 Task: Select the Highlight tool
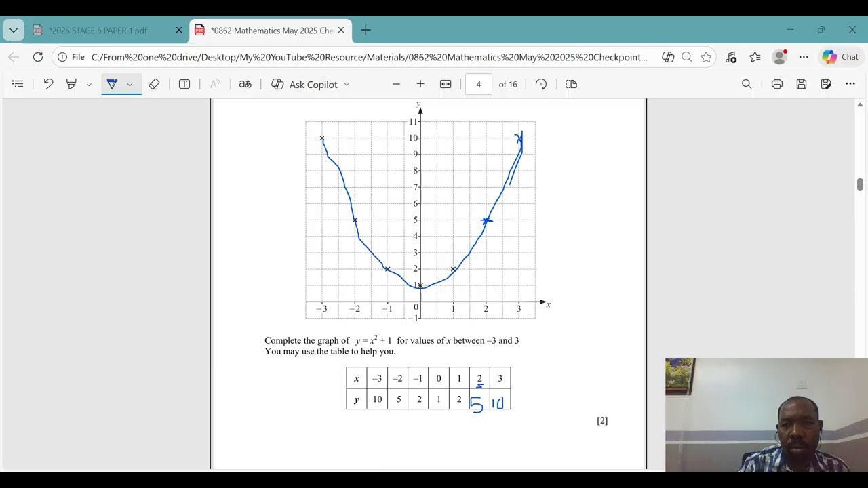[x=71, y=84]
